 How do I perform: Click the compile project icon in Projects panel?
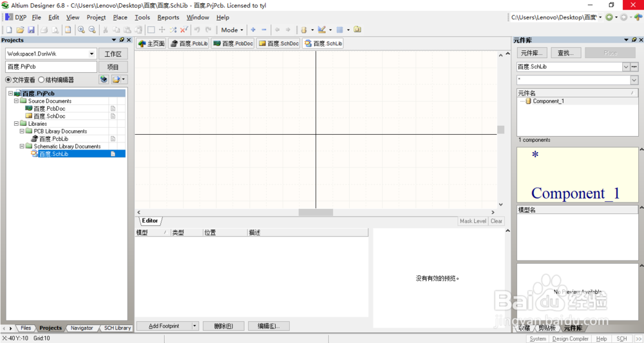(x=104, y=79)
